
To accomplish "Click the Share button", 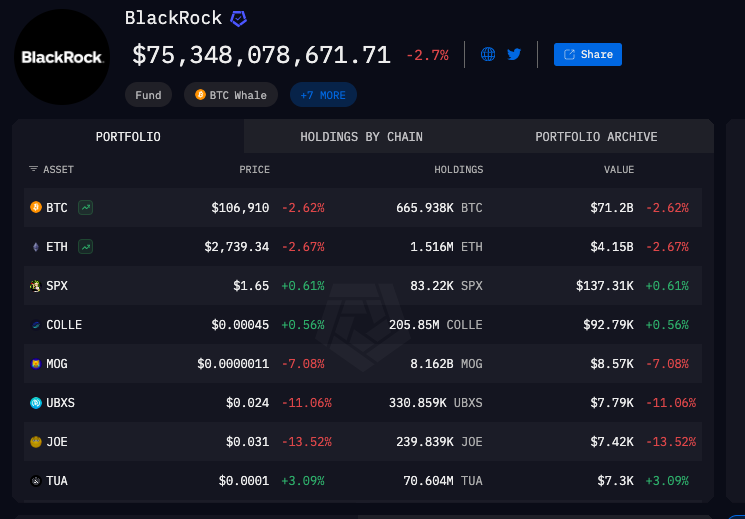I will click(x=588, y=54).
